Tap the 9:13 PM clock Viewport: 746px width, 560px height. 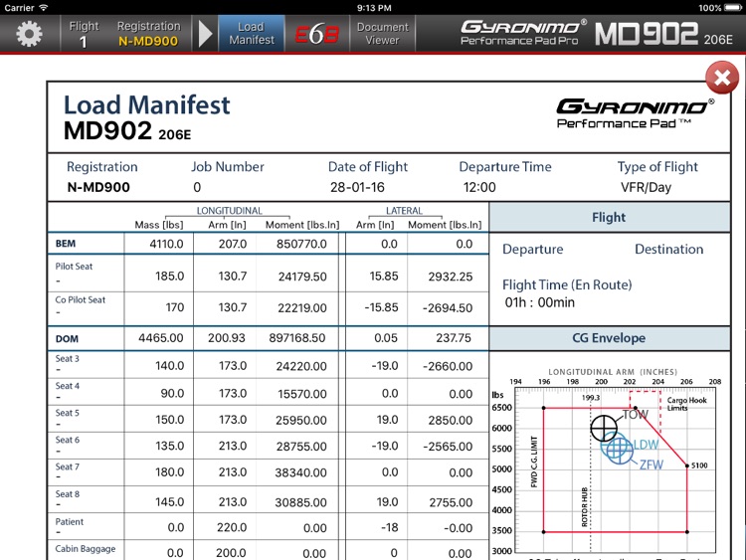click(x=374, y=8)
